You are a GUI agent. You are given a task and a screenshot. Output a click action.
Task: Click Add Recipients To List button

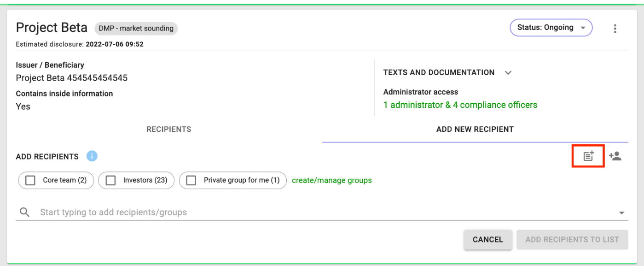[572, 240]
